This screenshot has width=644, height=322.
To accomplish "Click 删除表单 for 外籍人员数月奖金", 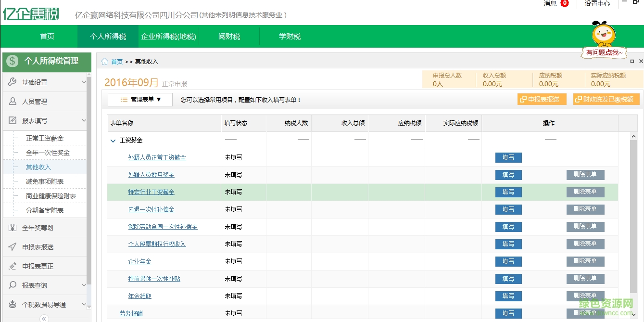I will [x=585, y=175].
